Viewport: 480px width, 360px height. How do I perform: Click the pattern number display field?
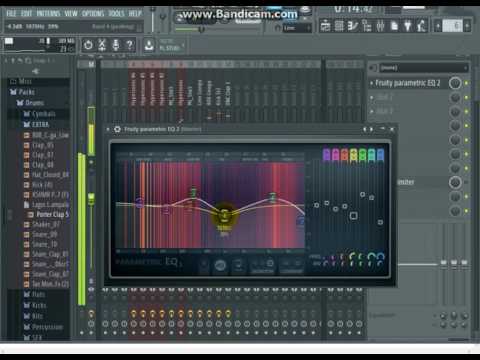coord(452,26)
